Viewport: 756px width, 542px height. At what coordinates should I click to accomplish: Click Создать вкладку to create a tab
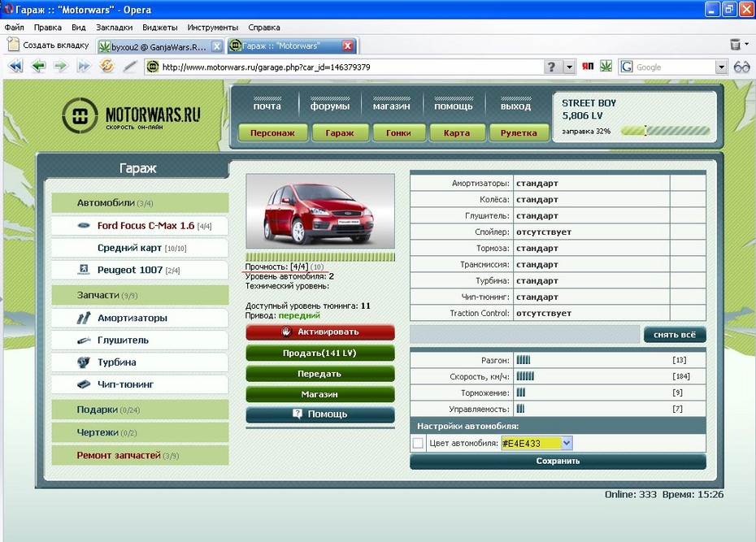click(x=49, y=45)
